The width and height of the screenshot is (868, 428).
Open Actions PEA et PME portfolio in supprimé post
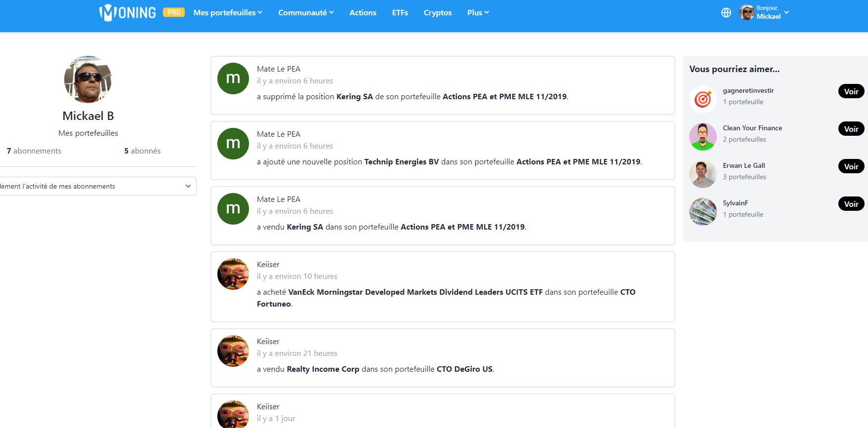[504, 96]
